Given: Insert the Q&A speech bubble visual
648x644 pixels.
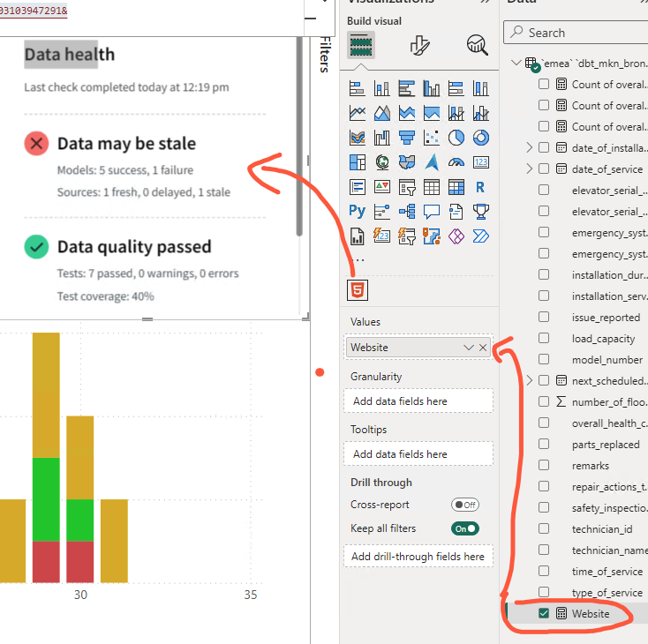Looking at the screenshot, I should point(432,211).
